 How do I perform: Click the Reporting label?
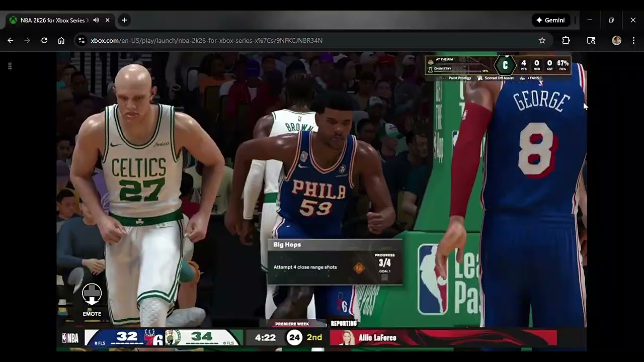[344, 323]
